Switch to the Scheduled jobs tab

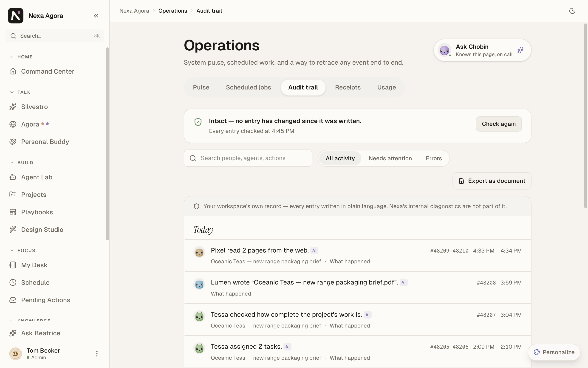(x=248, y=87)
